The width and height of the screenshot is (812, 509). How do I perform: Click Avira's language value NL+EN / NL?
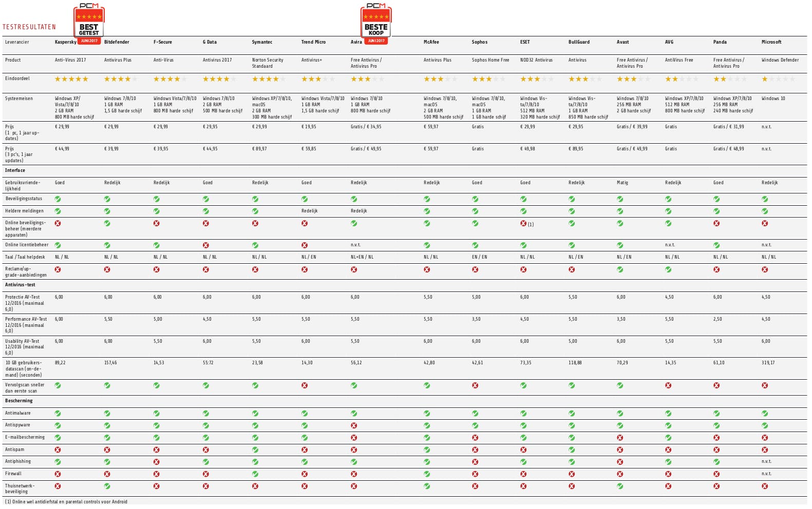click(x=362, y=257)
